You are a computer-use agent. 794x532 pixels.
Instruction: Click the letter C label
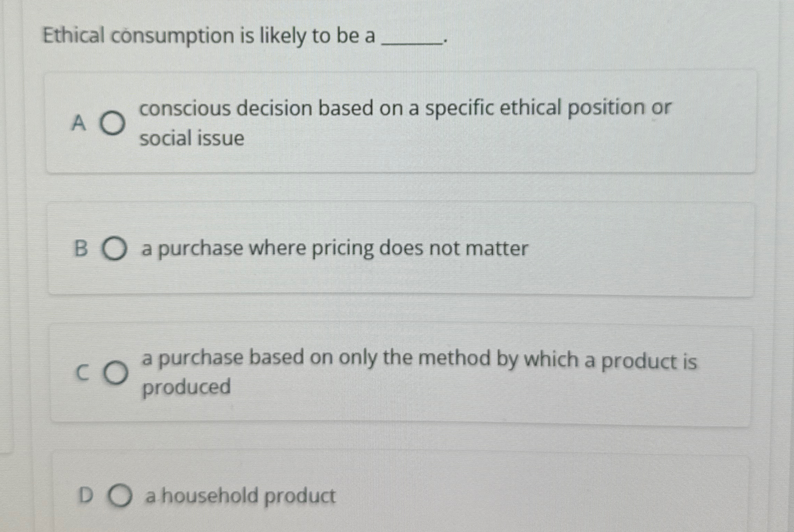click(83, 373)
